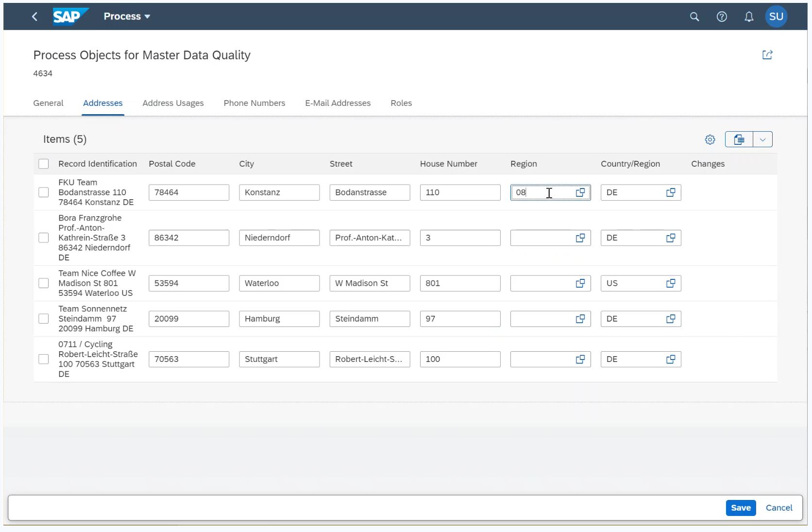This screenshot has height=532, width=812.
Task: Open the SU user avatar menu
Action: pyautogui.click(x=776, y=17)
